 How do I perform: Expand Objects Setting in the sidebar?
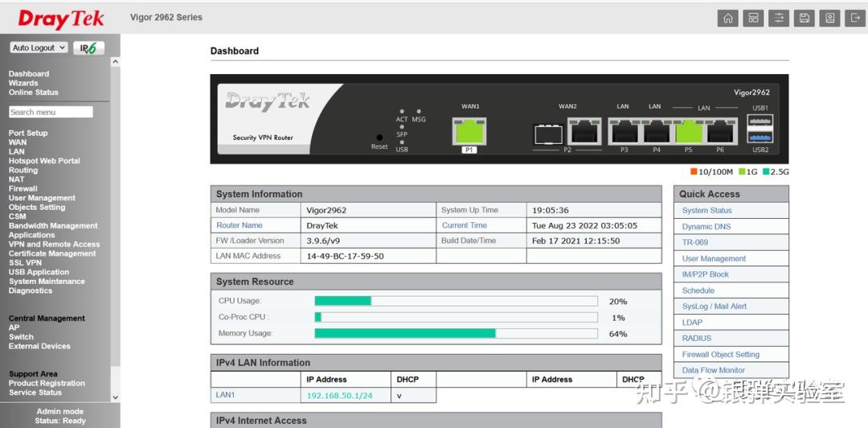37,208
